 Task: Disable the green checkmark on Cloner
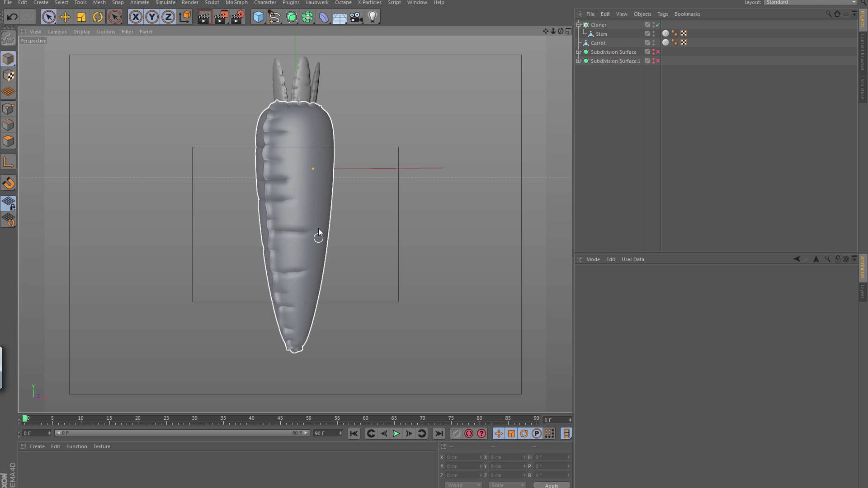pyautogui.click(x=657, y=25)
